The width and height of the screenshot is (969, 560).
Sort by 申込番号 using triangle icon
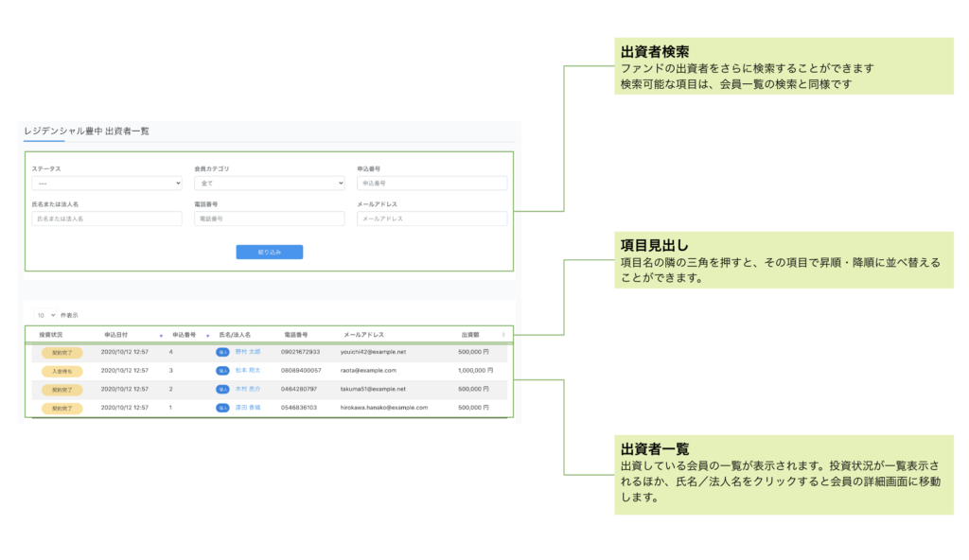click(207, 335)
